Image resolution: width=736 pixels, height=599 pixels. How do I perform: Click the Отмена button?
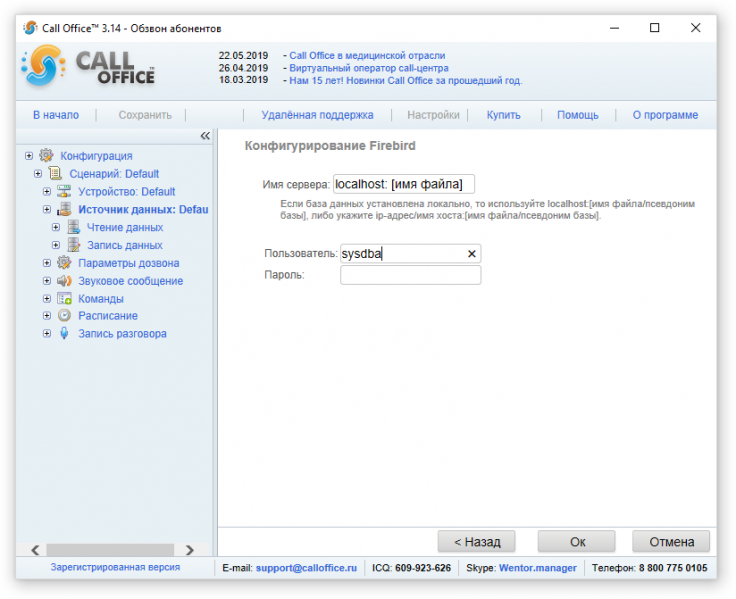tap(671, 542)
